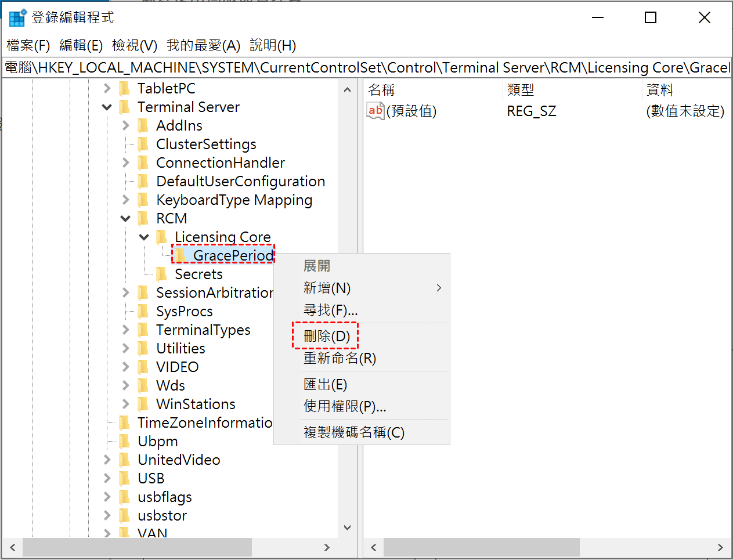Click the ClusterSettings folder icon
The image size is (733, 560).
pyautogui.click(x=143, y=144)
